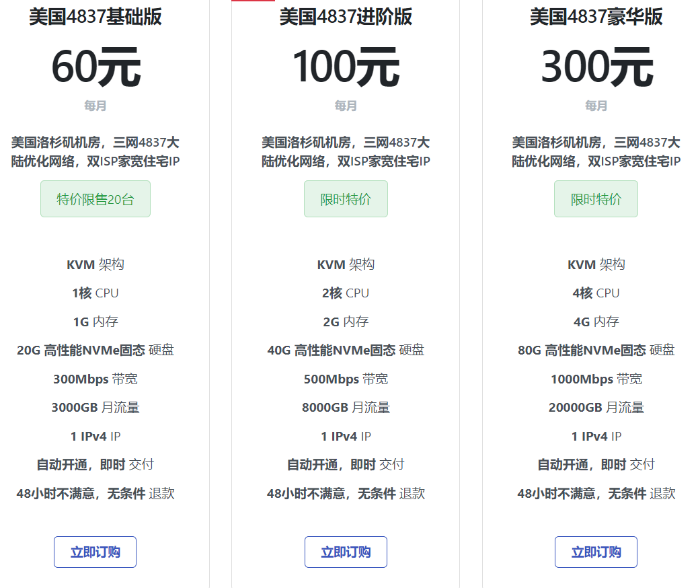The width and height of the screenshot is (700, 588).
Task: Click the 美国4837进阶版 plan title
Action: [x=346, y=17]
